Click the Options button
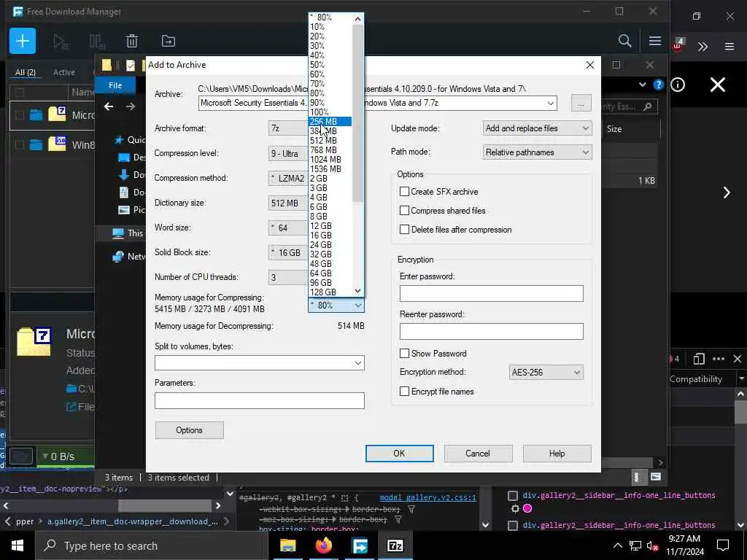Screen dimensions: 747x560 pos(189,430)
